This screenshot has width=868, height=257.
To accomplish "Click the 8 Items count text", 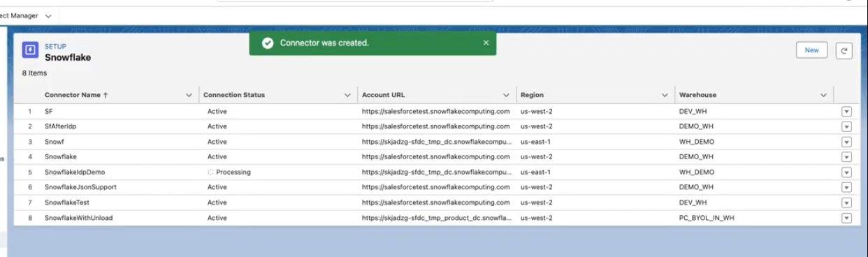I will [34, 73].
